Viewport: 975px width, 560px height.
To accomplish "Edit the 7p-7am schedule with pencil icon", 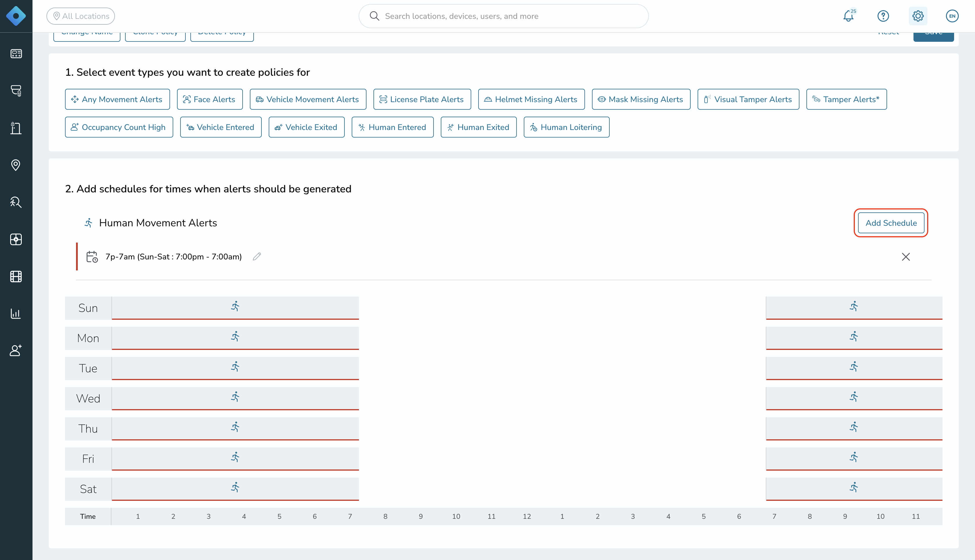I will pyautogui.click(x=257, y=256).
